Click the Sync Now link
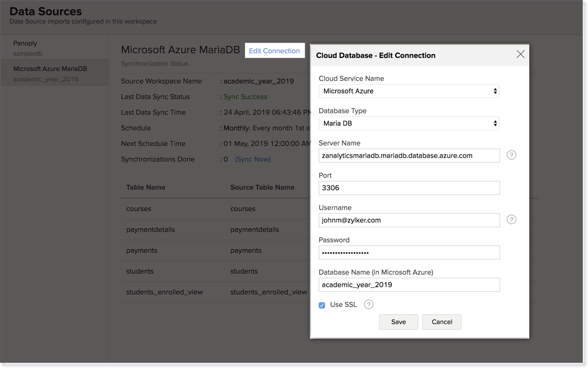The image size is (588, 368). coord(253,159)
